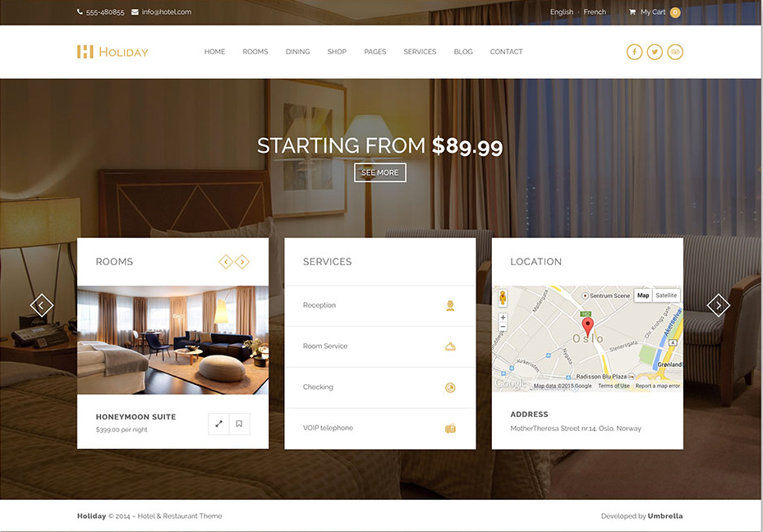Bookmark the Honeymoon Suite room
The width and height of the screenshot is (763, 532).
(x=239, y=424)
